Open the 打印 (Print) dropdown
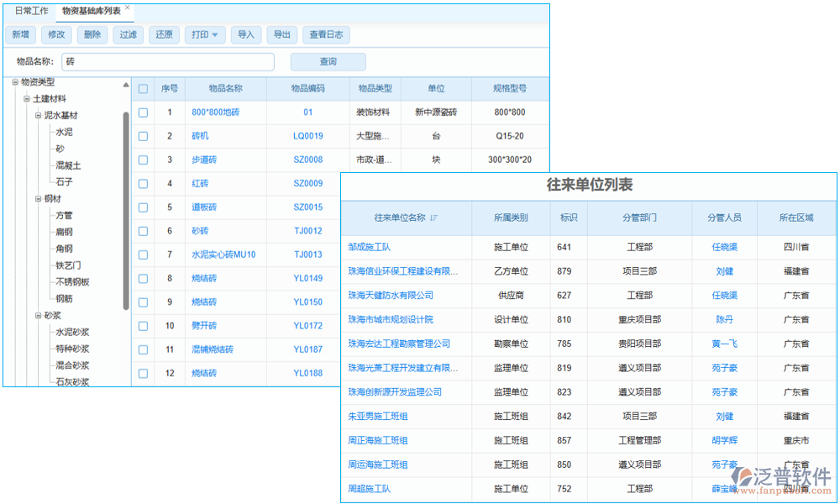 point(206,34)
